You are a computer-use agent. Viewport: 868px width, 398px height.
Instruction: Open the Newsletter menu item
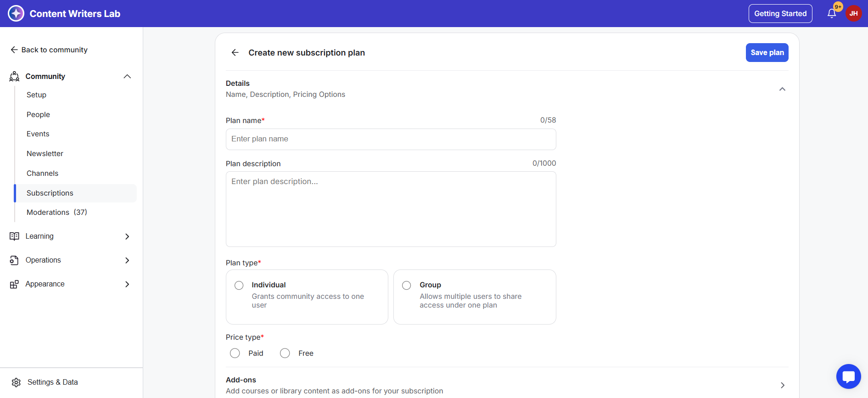[45, 154]
